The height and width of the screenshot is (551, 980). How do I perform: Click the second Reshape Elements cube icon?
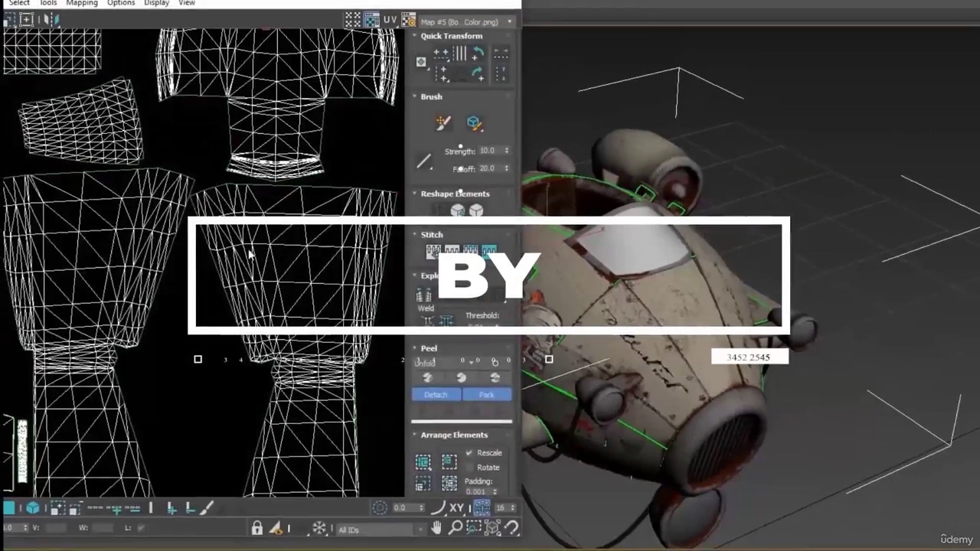[476, 210]
